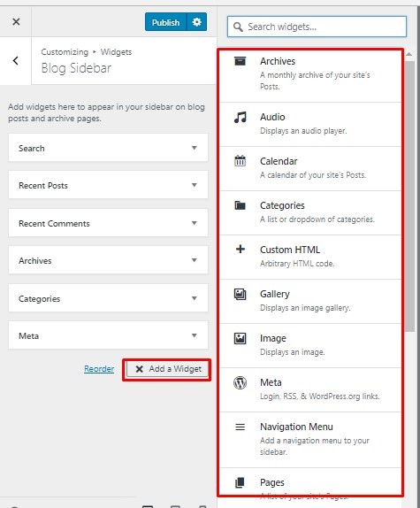The width and height of the screenshot is (420, 508).
Task: Focus the Search widgets input field
Action: click(x=317, y=27)
